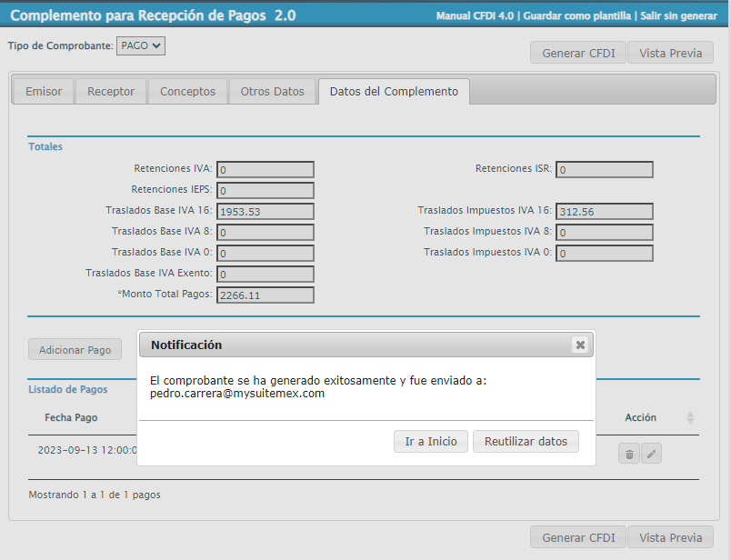
Task: Switch to the Emisor tab
Action: pos(44,92)
